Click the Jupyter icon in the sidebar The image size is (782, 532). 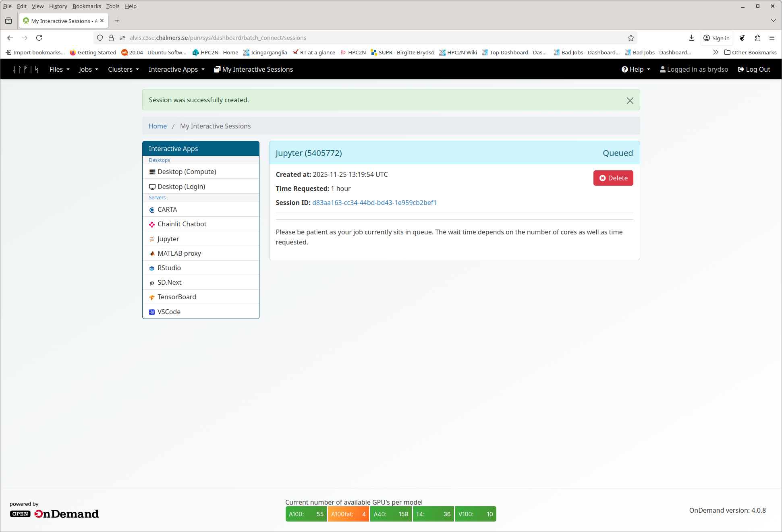point(152,239)
